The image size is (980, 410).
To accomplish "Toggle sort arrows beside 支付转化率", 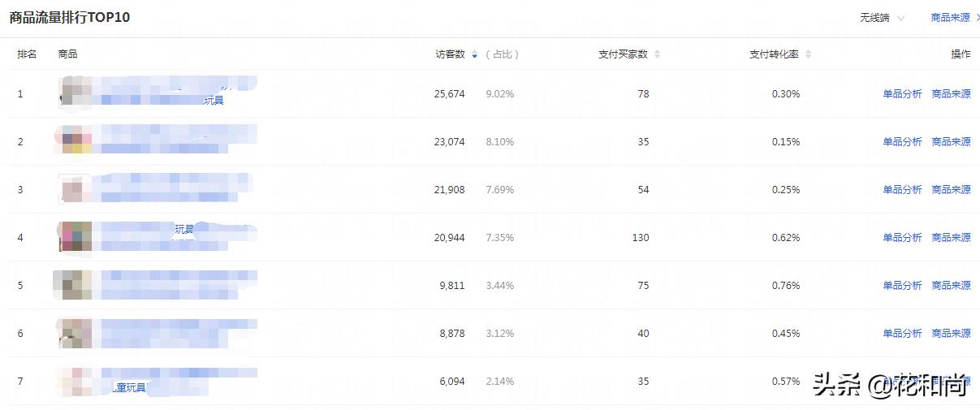I will pyautogui.click(x=808, y=54).
